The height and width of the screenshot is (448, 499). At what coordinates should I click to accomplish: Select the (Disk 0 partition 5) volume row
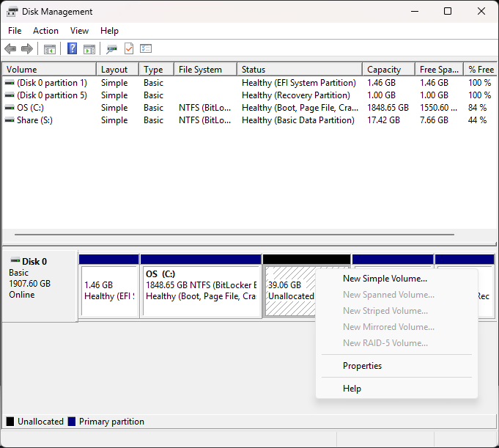click(249, 95)
